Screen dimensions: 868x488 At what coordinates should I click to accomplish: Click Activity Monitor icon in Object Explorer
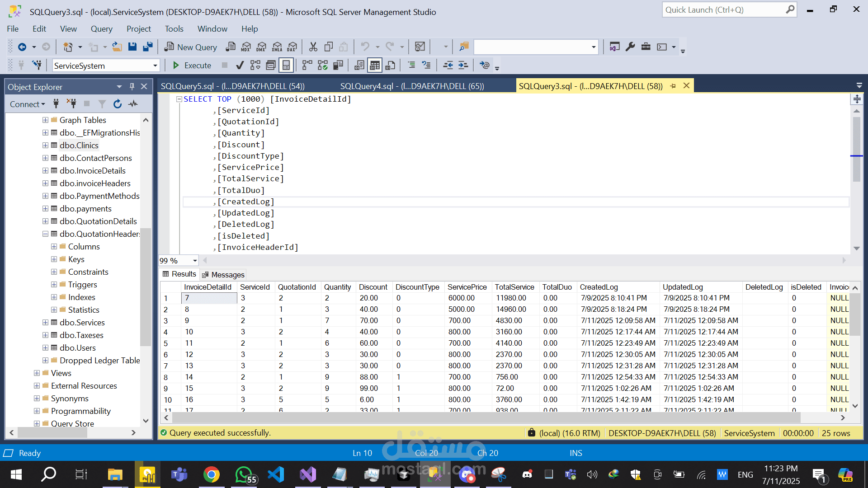tap(133, 104)
